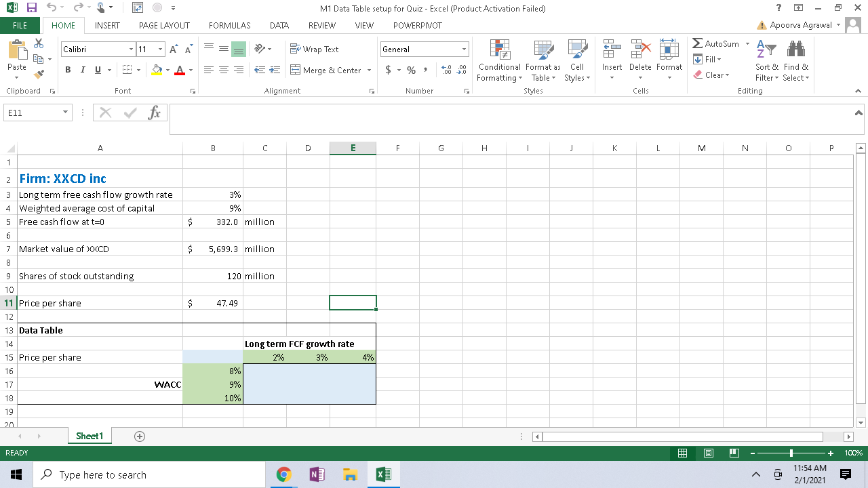The image size is (868, 488).
Task: Apply the Percent Style format
Action: point(410,70)
